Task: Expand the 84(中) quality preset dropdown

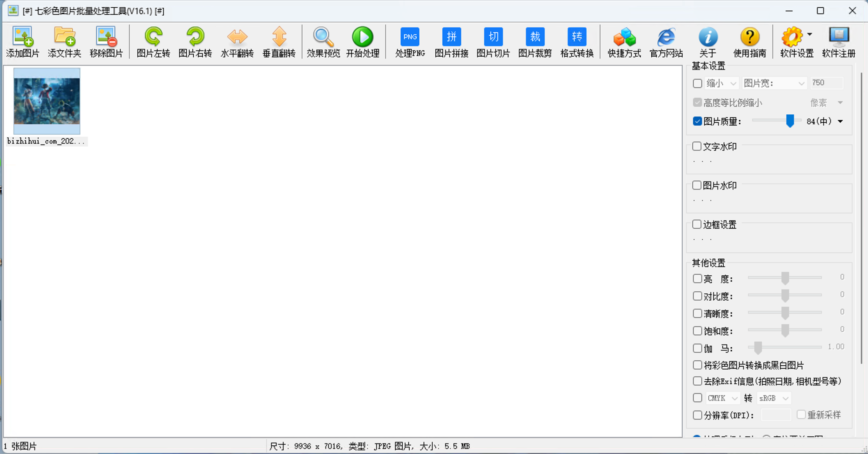Action: (841, 121)
